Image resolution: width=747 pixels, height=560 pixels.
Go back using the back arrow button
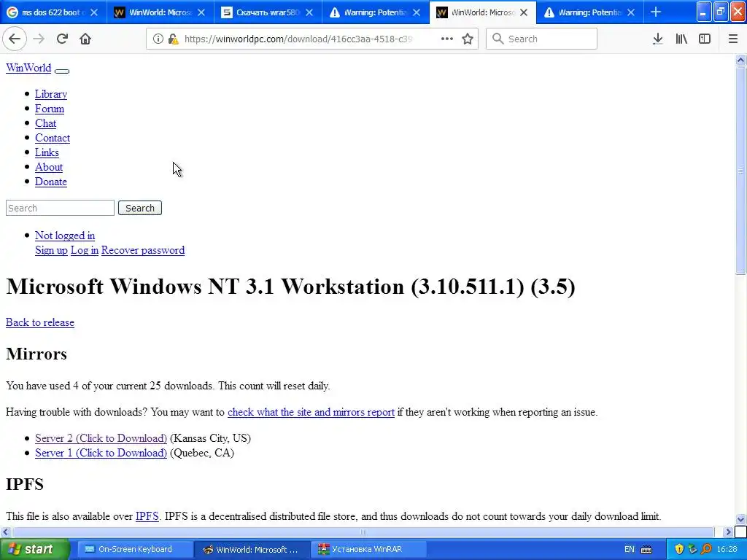coord(15,39)
